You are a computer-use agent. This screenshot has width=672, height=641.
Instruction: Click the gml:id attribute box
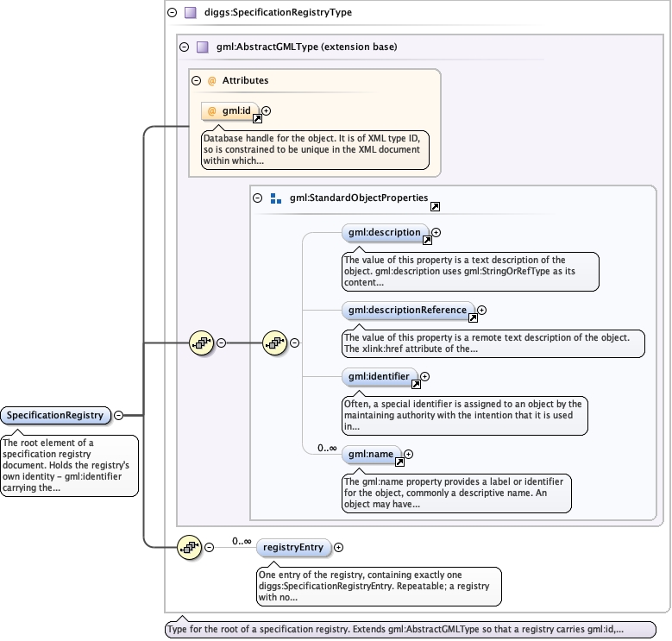coord(230,110)
